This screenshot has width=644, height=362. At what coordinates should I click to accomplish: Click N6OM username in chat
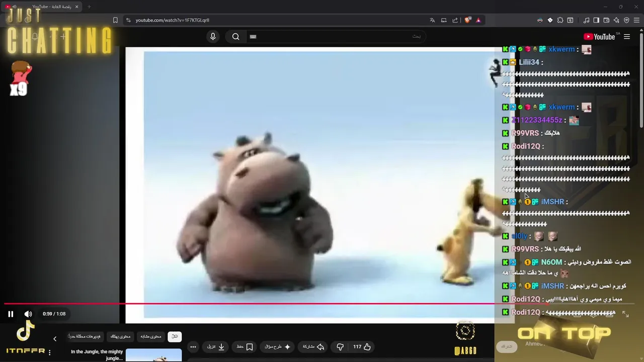coord(551,262)
